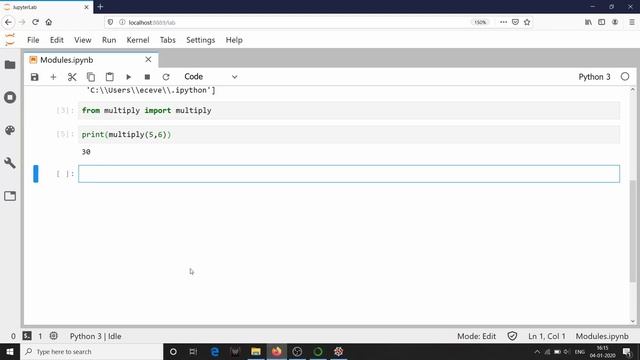
Task: Restart the kernel with the circular arrow icon
Action: coord(166,77)
